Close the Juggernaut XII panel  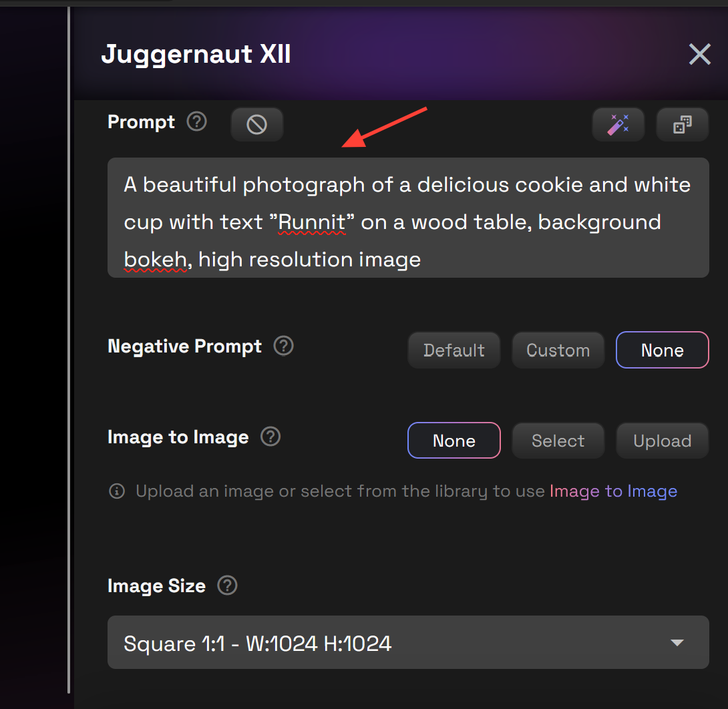tap(699, 54)
